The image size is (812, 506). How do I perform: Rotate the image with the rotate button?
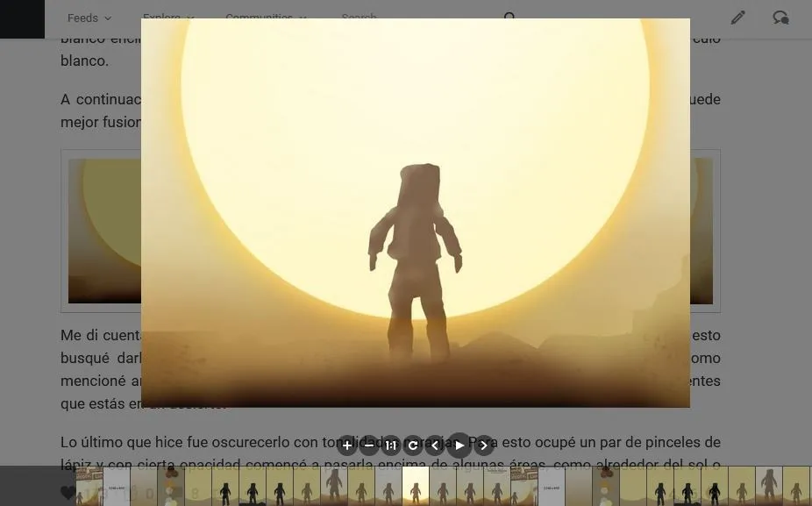[x=413, y=445]
